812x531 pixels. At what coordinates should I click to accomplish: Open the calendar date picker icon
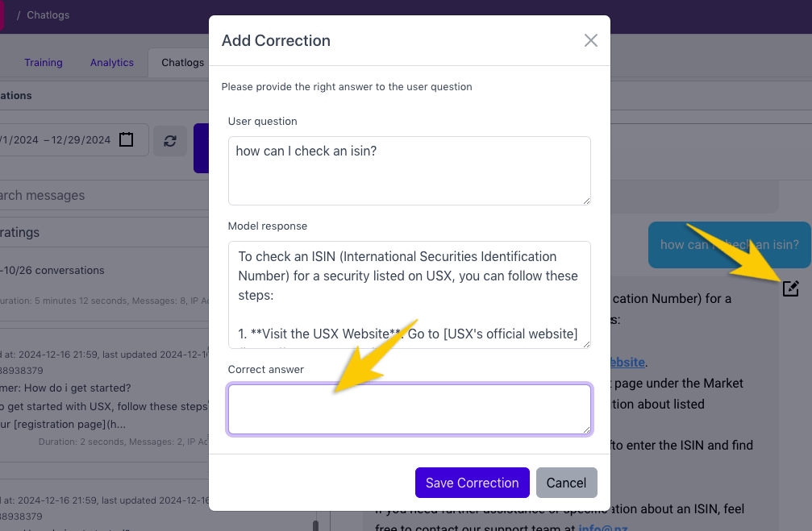(x=127, y=139)
